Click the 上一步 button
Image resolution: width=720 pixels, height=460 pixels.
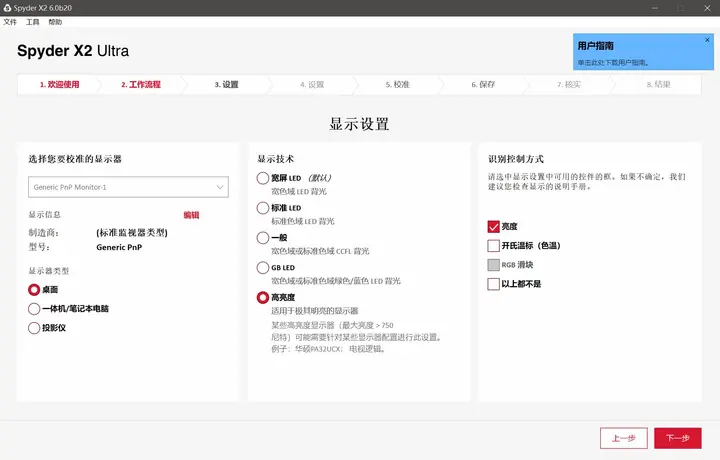tap(624, 438)
